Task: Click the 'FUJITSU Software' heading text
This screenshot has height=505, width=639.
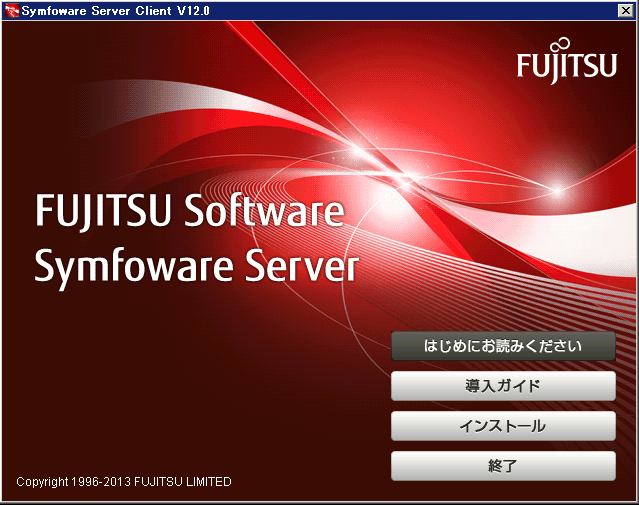Action: [x=190, y=211]
